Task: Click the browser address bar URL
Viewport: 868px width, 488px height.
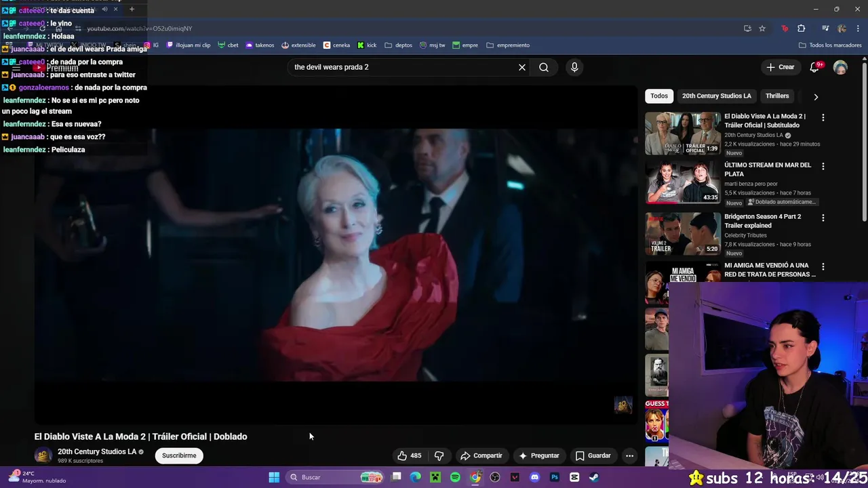Action: pos(140,28)
